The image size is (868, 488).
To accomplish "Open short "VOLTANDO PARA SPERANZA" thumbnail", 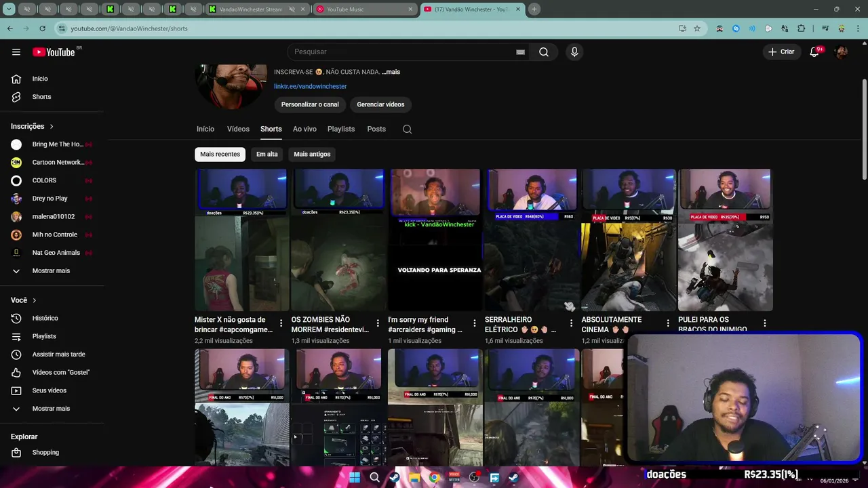I will point(435,240).
